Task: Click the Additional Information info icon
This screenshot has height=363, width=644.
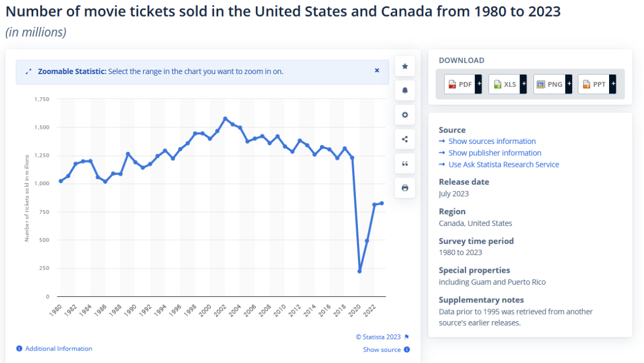Action: (x=19, y=349)
